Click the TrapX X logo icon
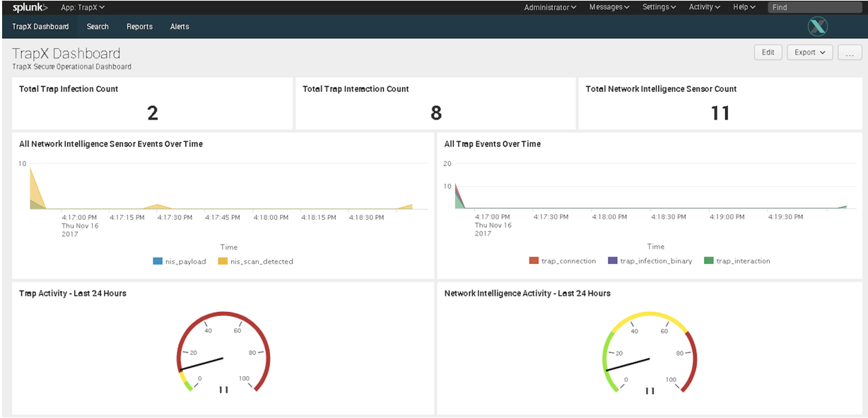Viewport: 868px width, 418px height. [818, 27]
